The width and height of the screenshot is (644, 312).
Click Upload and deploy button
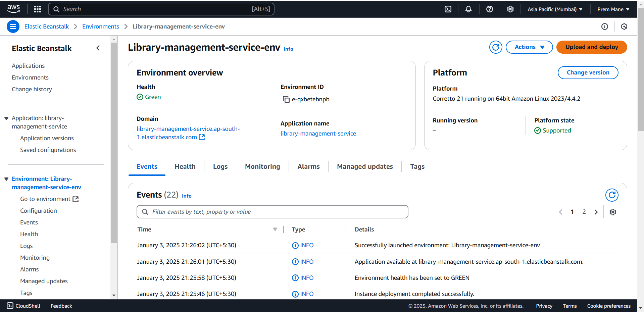[x=592, y=47]
